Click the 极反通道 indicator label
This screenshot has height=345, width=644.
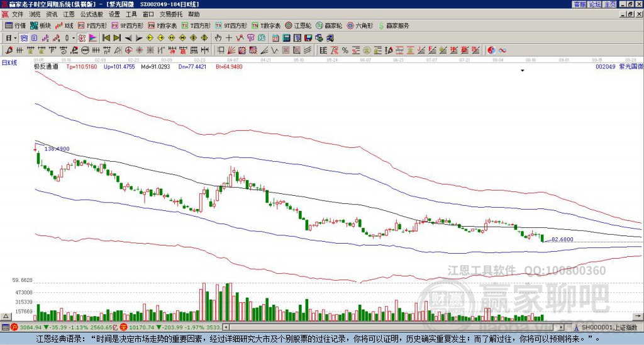click(46, 67)
